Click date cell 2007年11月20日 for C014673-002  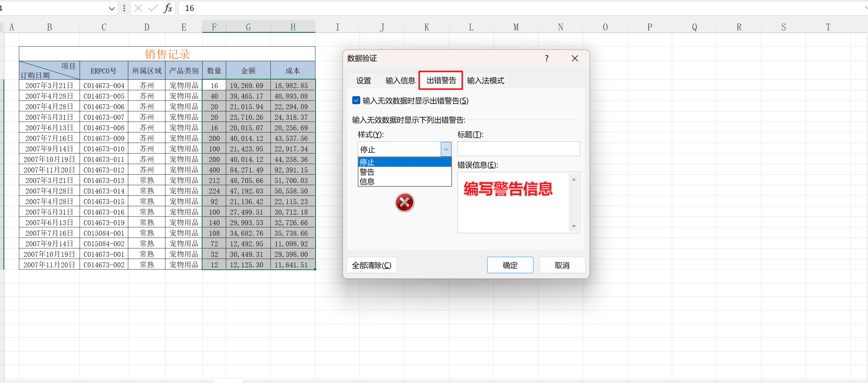point(49,265)
